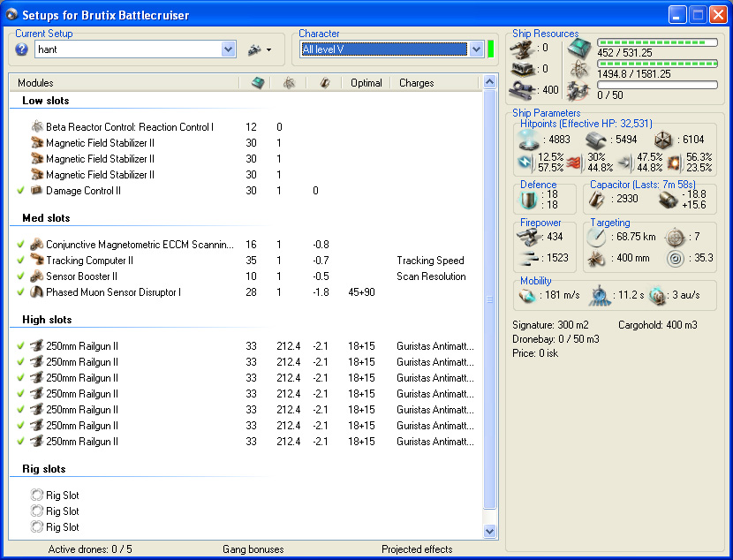
Task: Open the Current Setup dropdown list
Action: pos(228,49)
